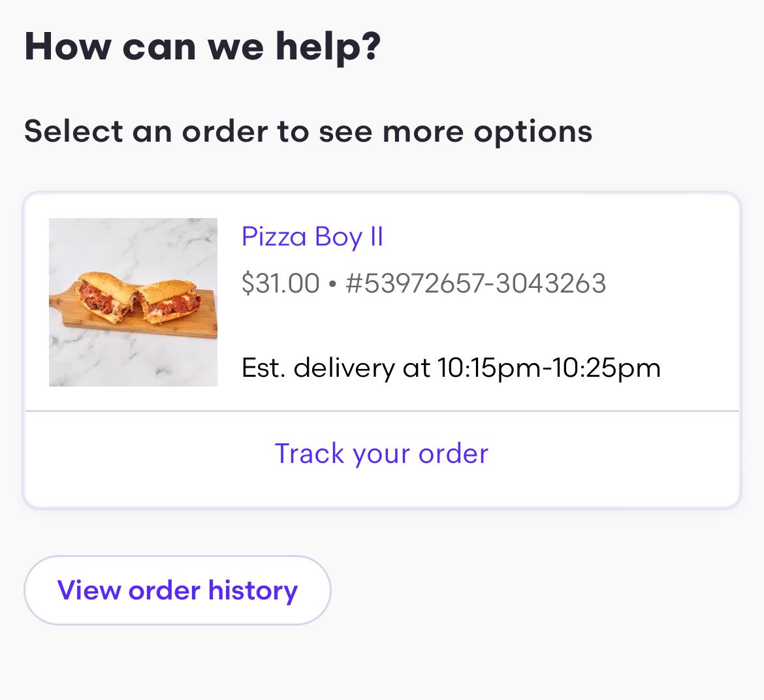Click the word "order" in the tracking link
This screenshot has width=764, height=700.
pos(453,454)
